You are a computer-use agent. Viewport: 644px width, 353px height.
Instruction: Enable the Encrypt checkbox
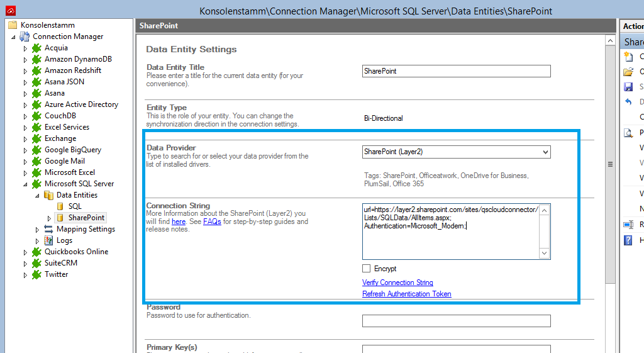[367, 268]
